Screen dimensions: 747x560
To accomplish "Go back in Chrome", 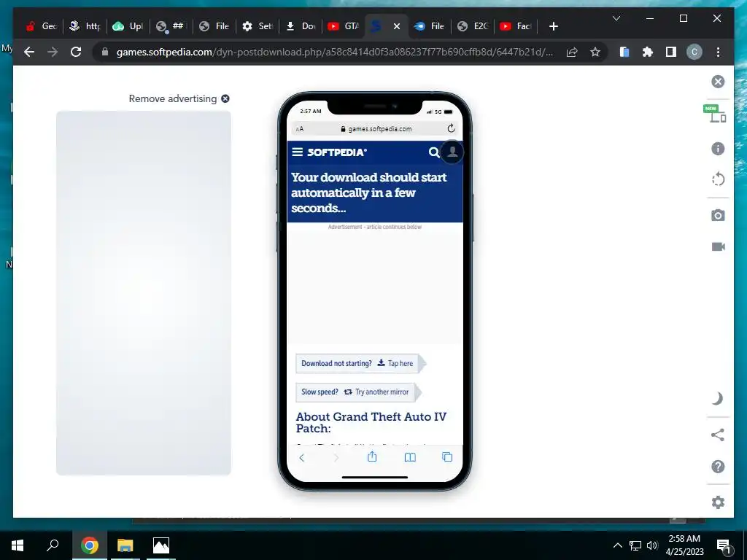I will 29,52.
